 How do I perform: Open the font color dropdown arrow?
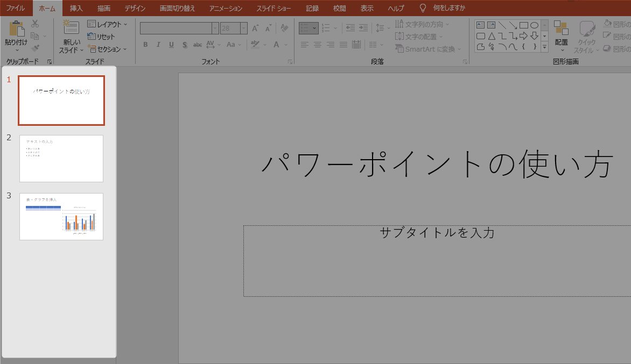[285, 45]
